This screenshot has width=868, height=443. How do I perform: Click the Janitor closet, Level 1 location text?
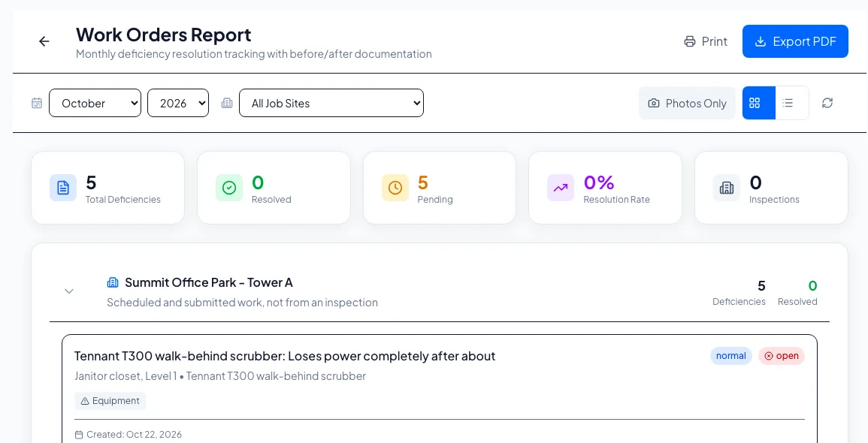pyautogui.click(x=126, y=377)
